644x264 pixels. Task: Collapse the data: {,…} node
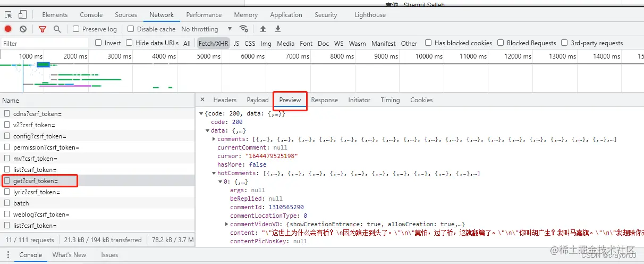208,131
